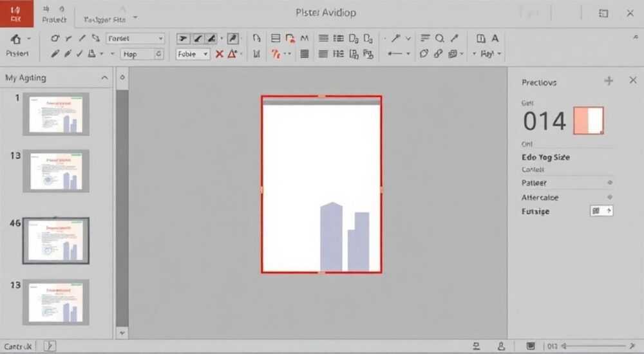
Task: Toggle the Patleer option dot
Action: (610, 182)
